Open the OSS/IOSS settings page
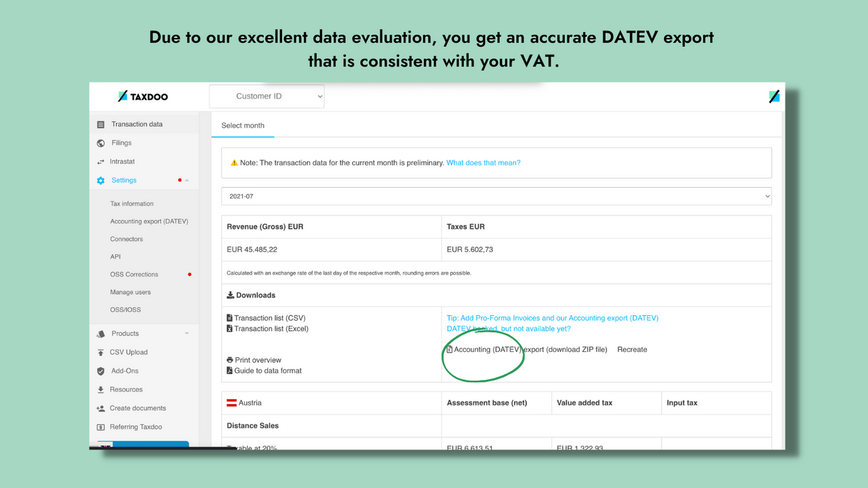This screenshot has width=868, height=488. point(125,310)
